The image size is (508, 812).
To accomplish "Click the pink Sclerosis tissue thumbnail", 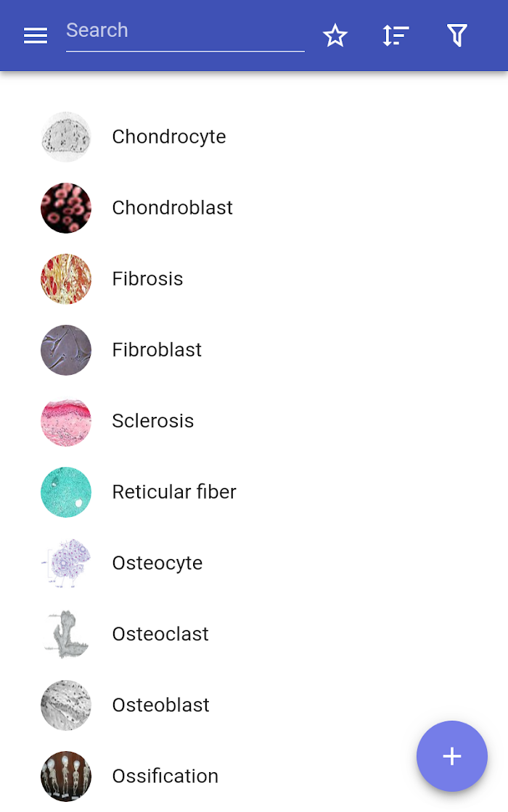I will 66,421.
